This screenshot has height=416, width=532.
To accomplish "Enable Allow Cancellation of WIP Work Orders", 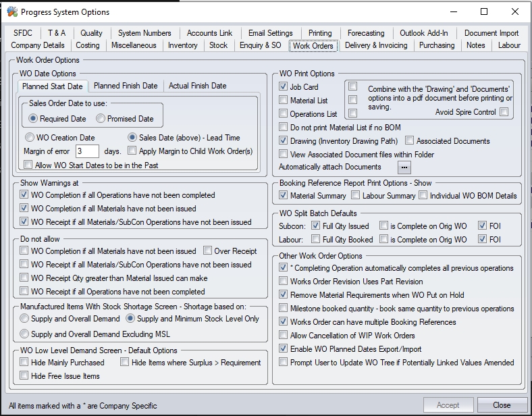I will coord(284,336).
